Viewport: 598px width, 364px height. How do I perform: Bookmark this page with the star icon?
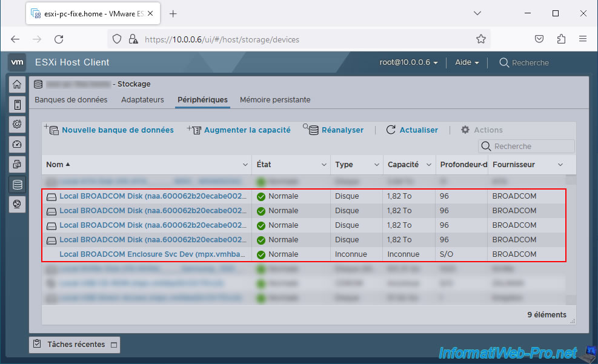click(x=481, y=39)
